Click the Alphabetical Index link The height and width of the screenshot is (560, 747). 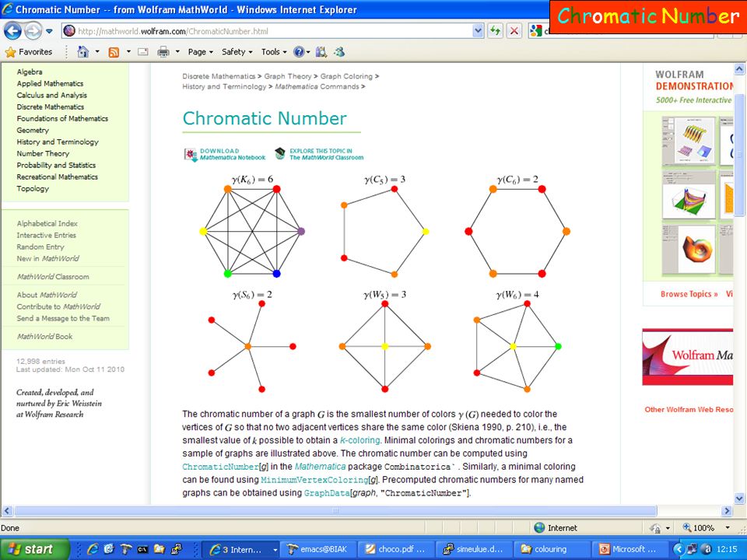[47, 223]
